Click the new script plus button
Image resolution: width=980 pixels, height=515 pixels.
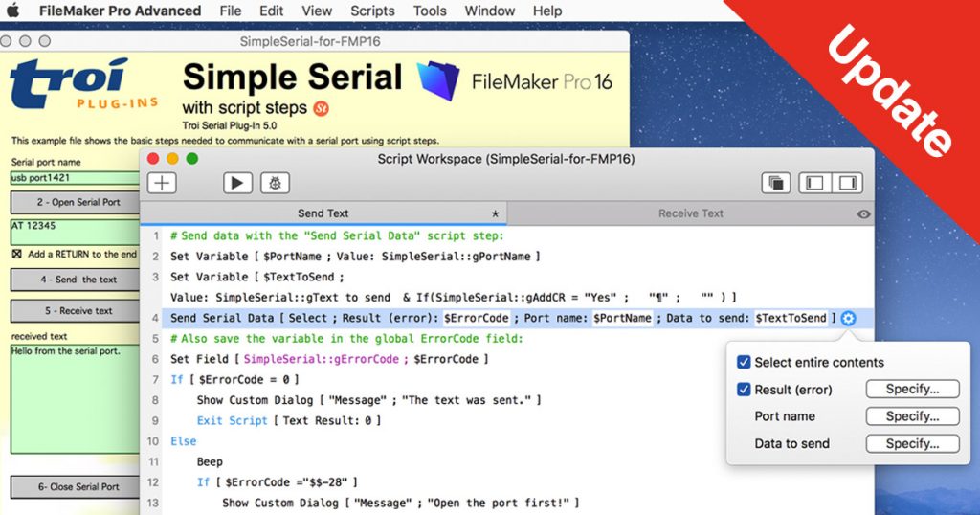162,183
